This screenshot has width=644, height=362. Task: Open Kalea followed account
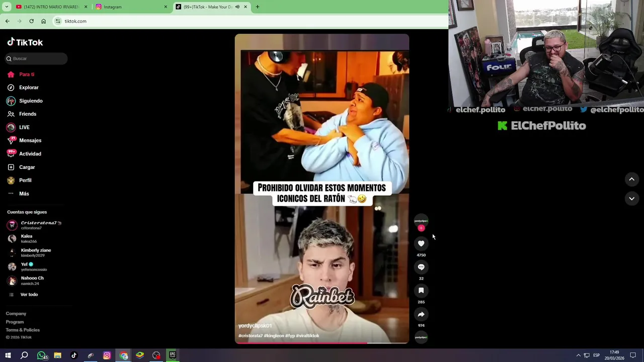coord(22,238)
